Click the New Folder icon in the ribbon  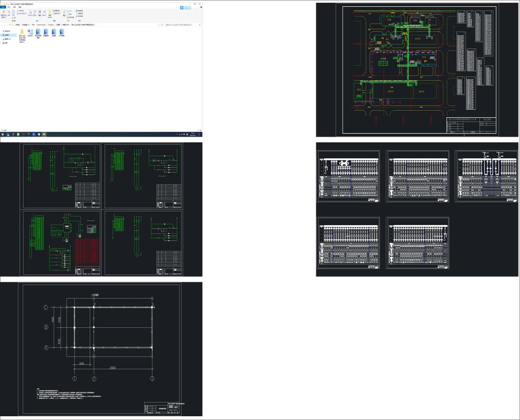coord(50,12)
